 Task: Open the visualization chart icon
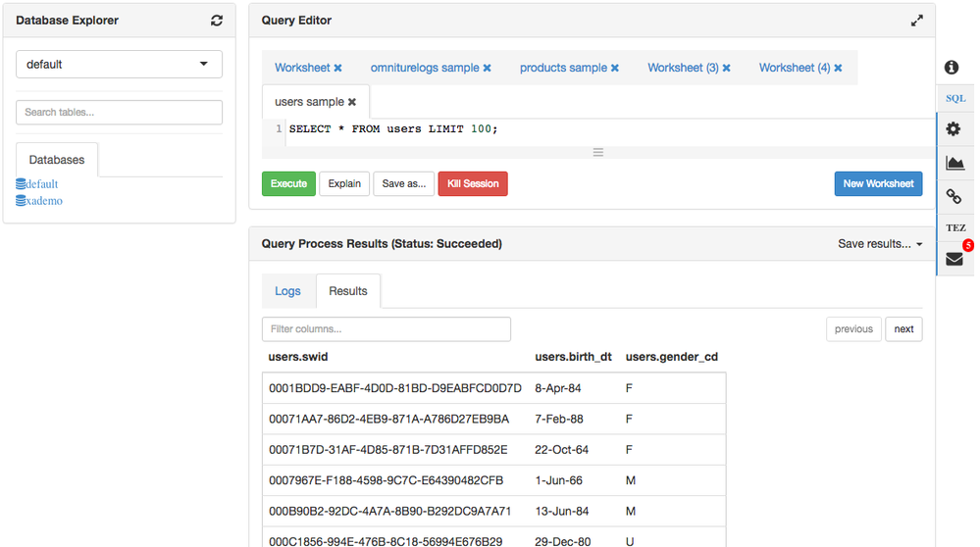(x=954, y=164)
